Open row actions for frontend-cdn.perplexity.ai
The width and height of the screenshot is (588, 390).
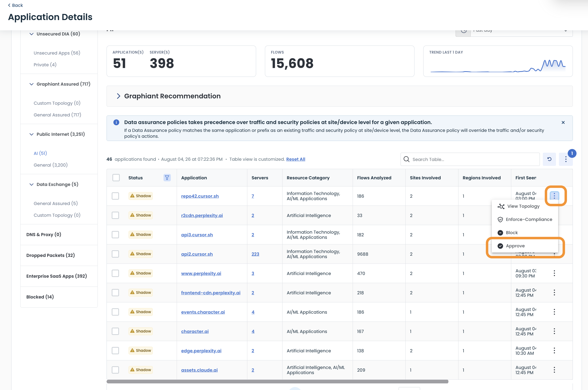554,293
